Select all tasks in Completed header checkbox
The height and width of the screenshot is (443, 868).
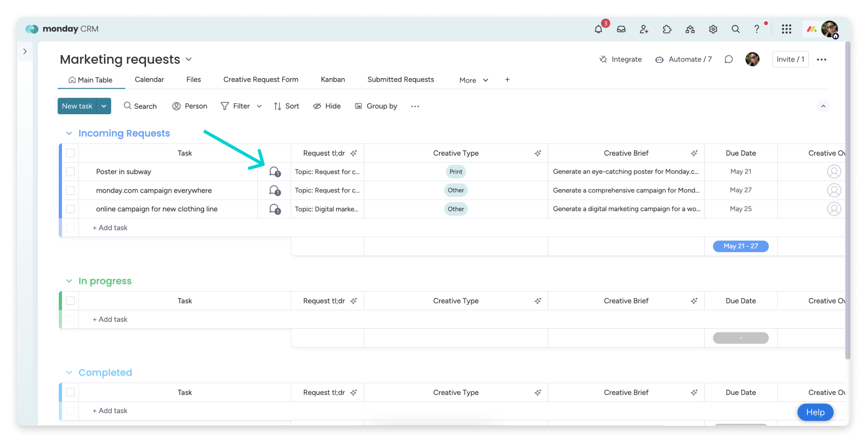(x=70, y=392)
